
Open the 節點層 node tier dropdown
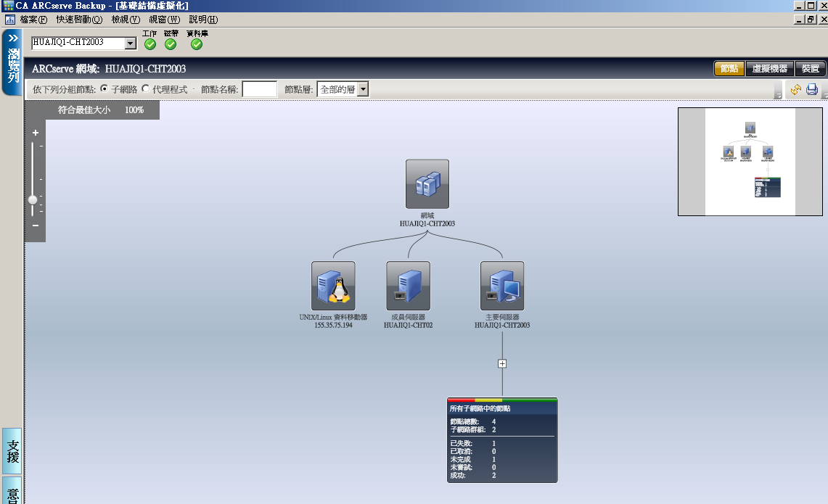pyautogui.click(x=363, y=89)
